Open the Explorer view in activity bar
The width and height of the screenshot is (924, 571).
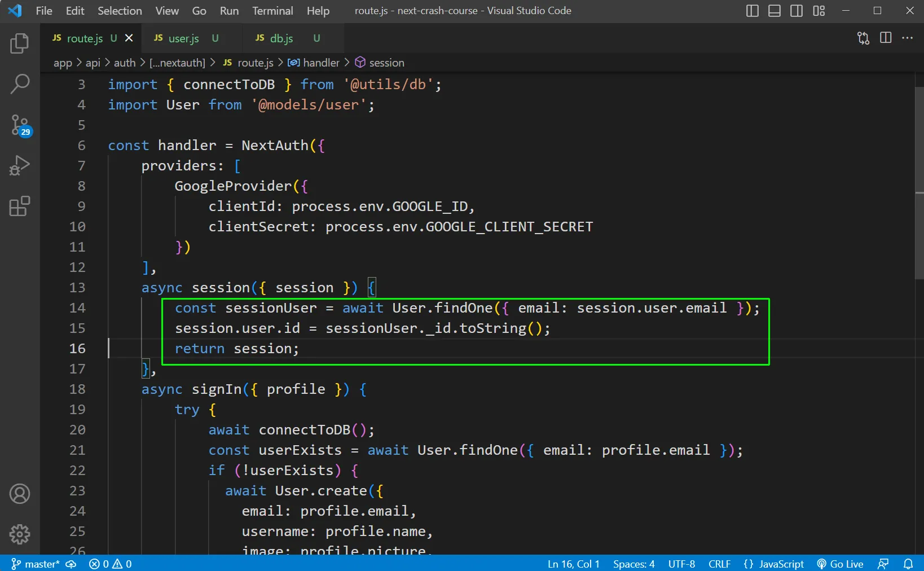20,43
